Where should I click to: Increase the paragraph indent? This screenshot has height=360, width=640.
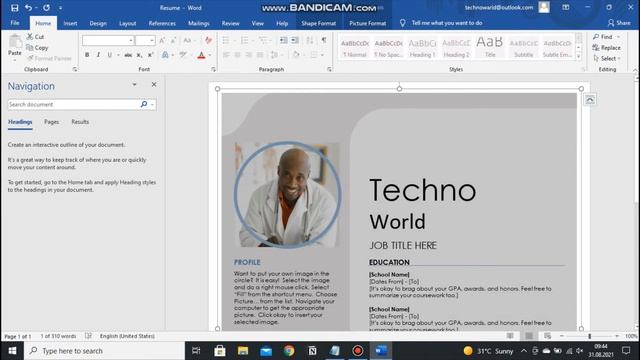(295, 40)
